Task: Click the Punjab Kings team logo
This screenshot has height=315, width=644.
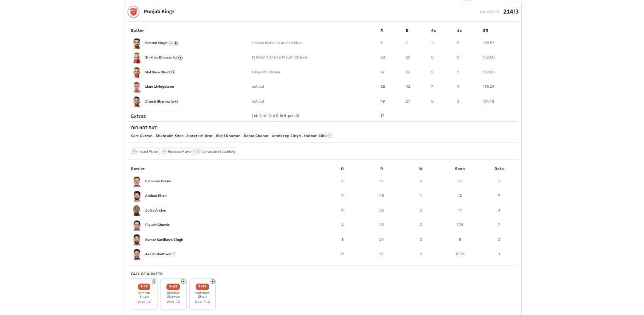Action: (x=133, y=11)
